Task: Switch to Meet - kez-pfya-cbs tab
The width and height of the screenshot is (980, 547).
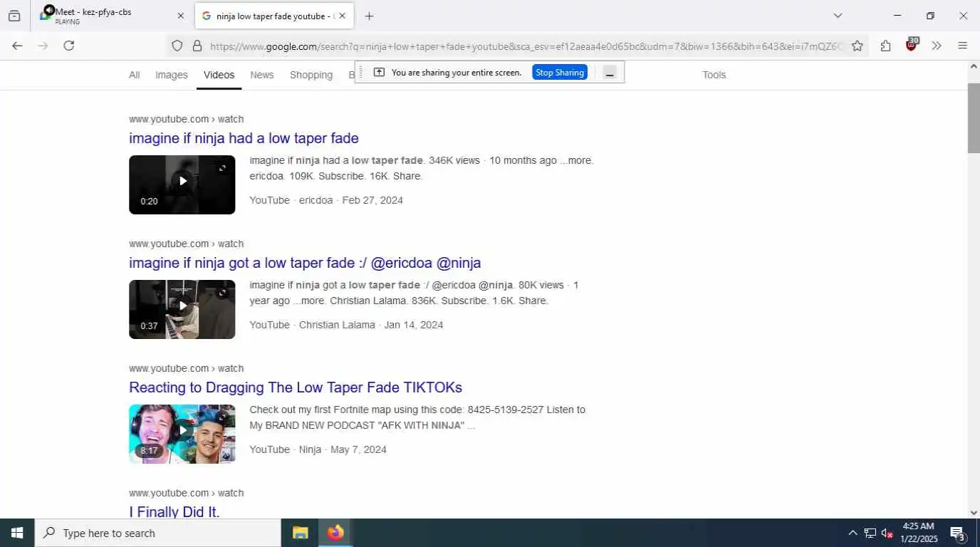Action: click(112, 16)
